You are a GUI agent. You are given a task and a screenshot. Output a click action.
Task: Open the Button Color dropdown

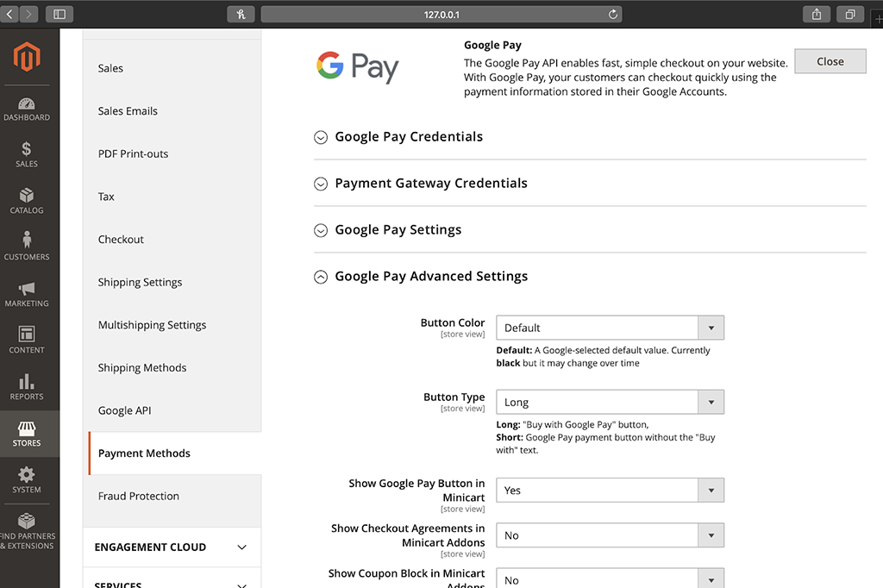[x=711, y=328]
